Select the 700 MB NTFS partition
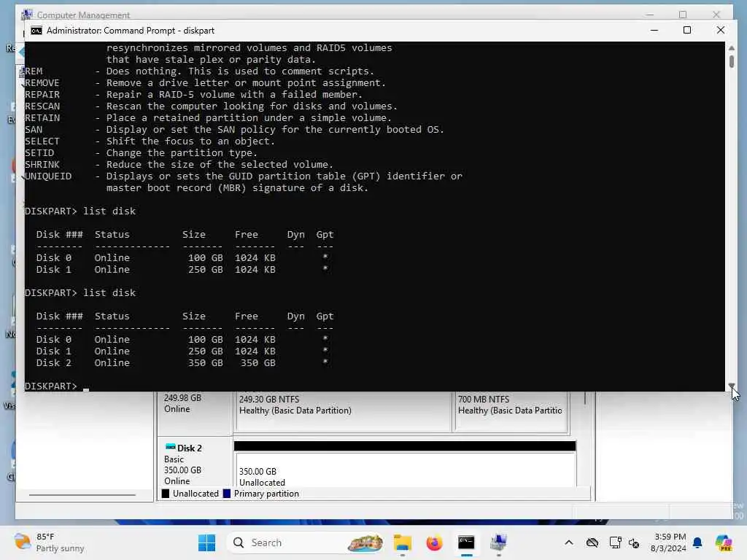Viewport: 747px width, 560px height. click(x=511, y=411)
